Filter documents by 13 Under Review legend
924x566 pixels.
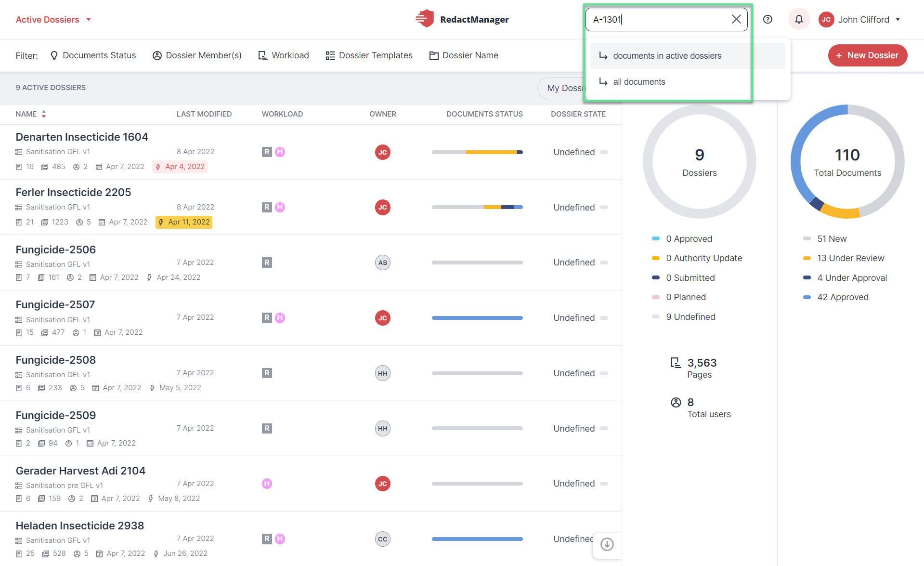click(844, 258)
